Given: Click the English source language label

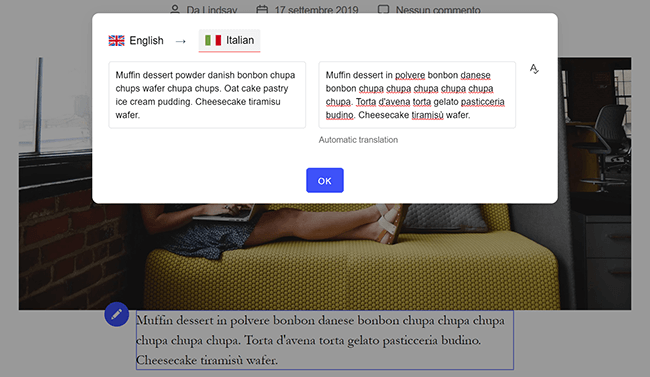Looking at the screenshot, I should [146, 41].
